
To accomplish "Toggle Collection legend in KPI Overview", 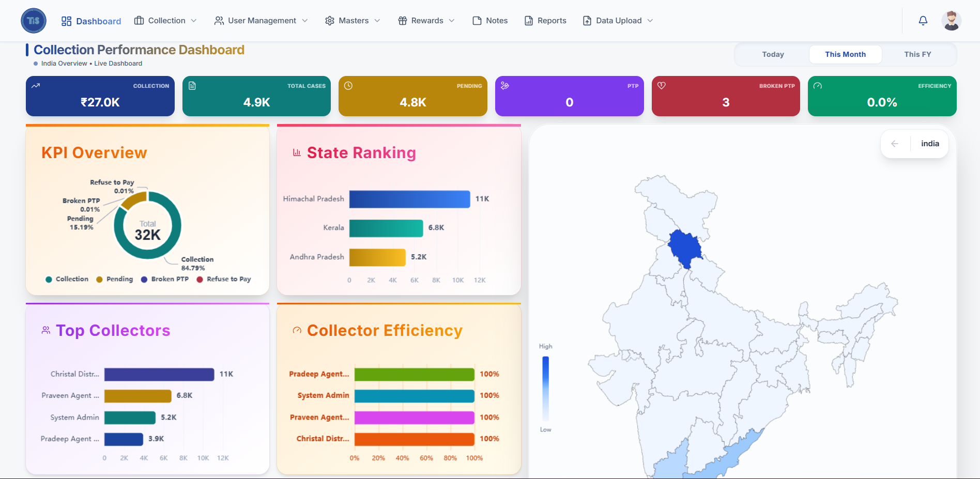I will (x=67, y=279).
